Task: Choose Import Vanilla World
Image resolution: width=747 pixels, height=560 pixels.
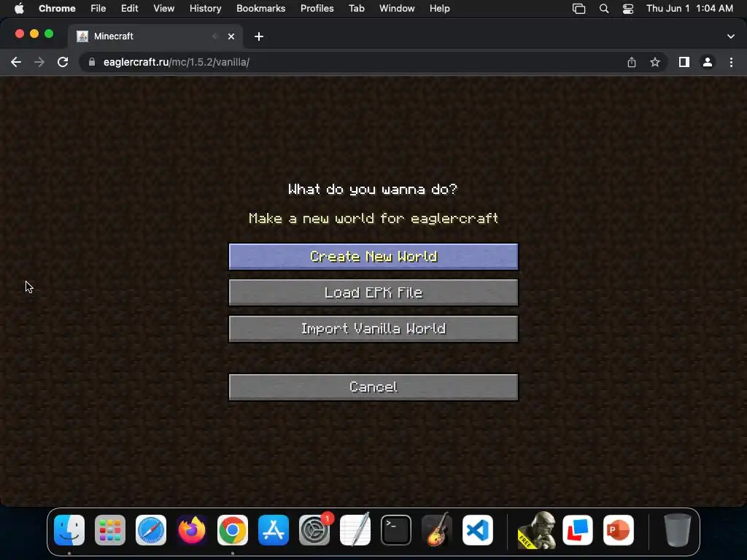Action: click(x=373, y=329)
